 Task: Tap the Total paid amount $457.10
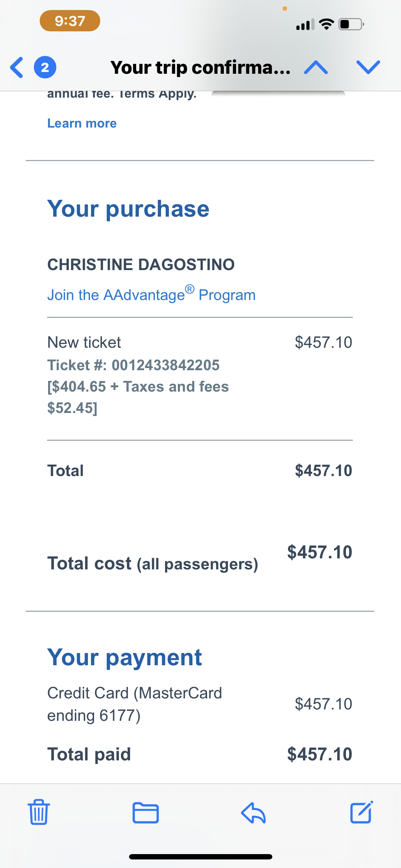pos(320,754)
